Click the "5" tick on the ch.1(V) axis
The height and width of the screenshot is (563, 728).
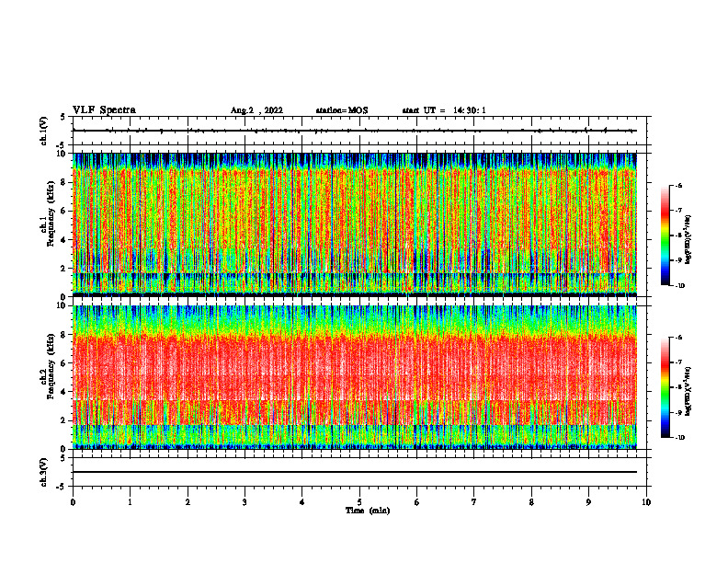tap(63, 117)
